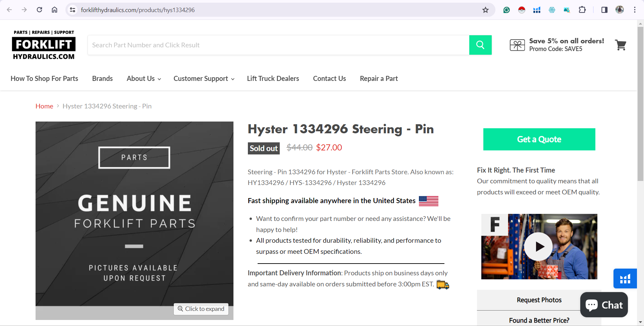Expand the Customer Support dropdown
Screen dimensions: 644x326
click(204, 79)
